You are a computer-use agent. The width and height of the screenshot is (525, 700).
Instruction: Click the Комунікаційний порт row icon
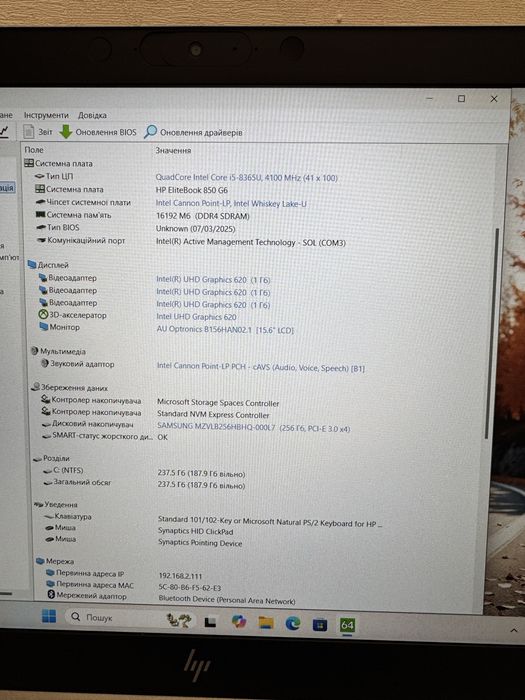point(42,240)
